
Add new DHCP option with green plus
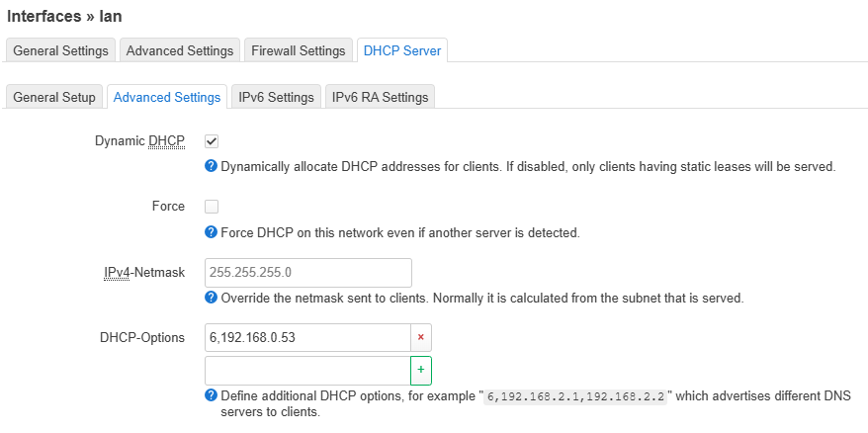421,371
